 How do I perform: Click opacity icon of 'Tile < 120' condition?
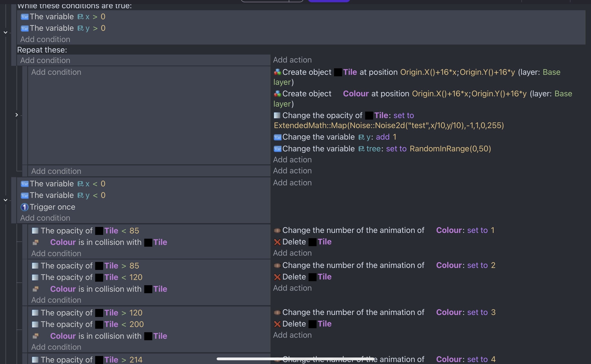click(x=35, y=277)
